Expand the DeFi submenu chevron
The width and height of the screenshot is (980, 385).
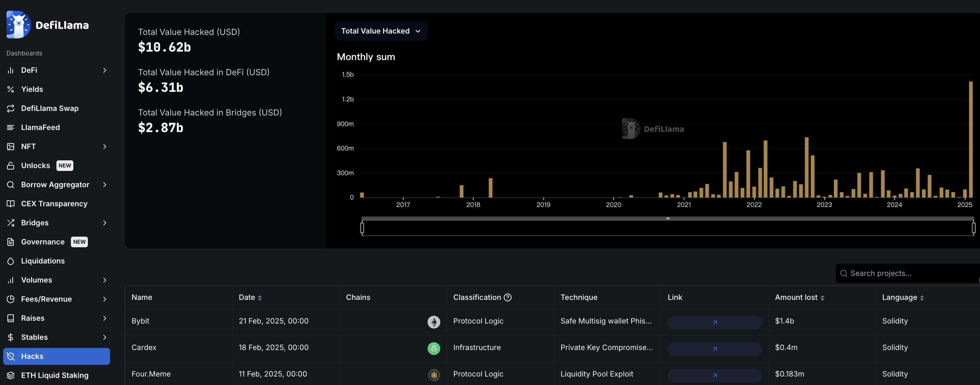point(105,70)
